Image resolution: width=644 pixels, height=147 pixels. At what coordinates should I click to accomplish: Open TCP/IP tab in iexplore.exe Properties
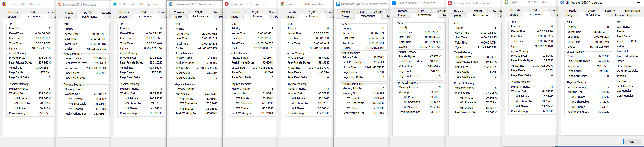[534, 10]
